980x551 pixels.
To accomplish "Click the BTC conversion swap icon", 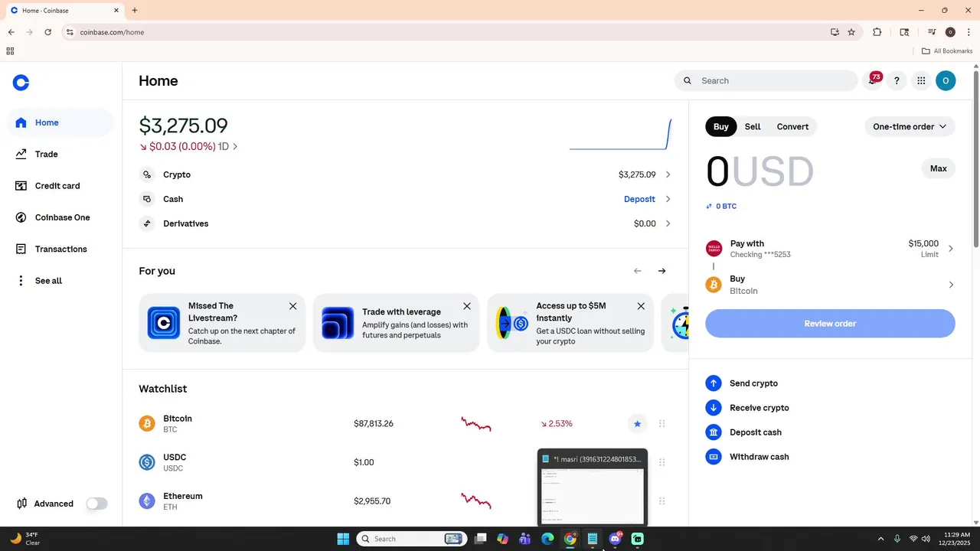I will [x=709, y=207].
